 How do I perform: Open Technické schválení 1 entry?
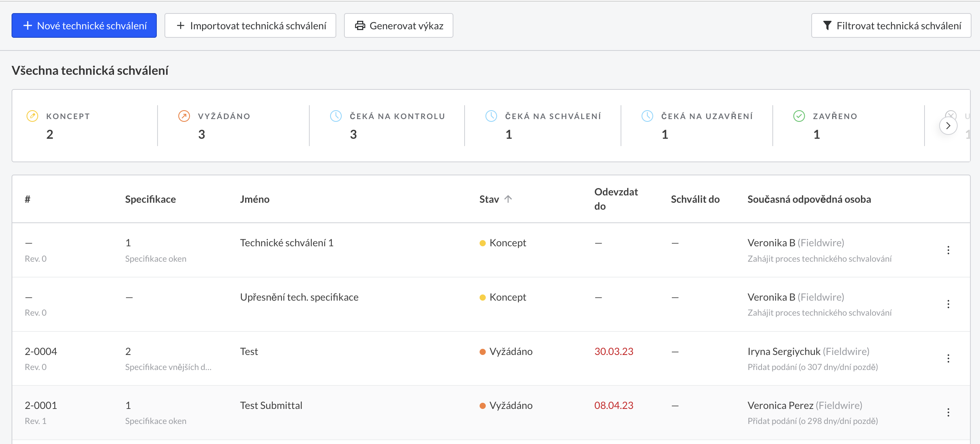(287, 243)
